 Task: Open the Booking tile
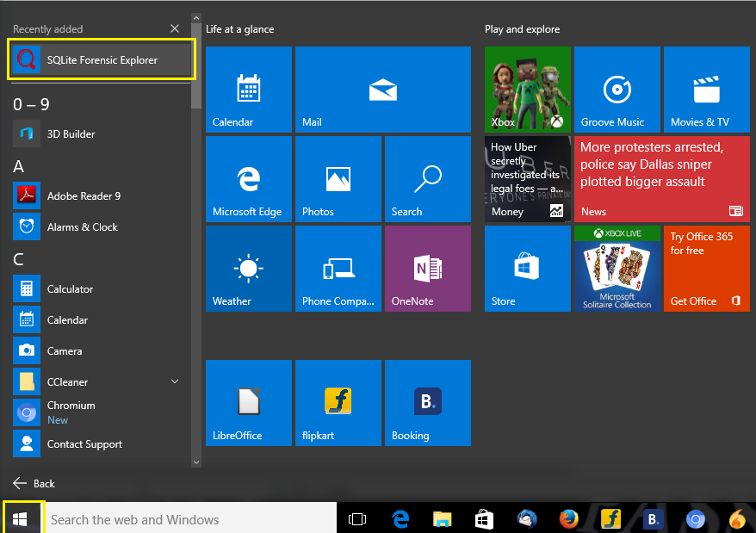coord(428,403)
